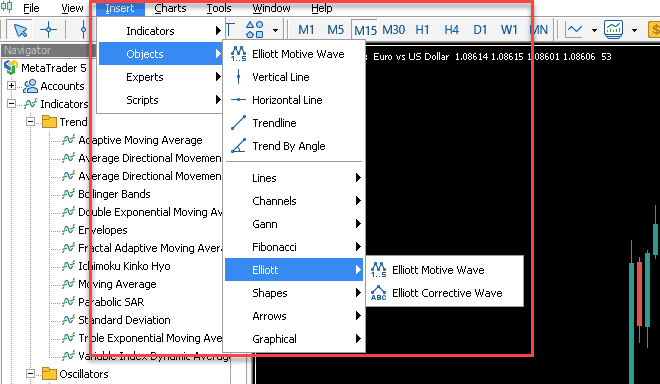660x384 pixels.
Task: Expand the Lines submenu
Action: click(294, 178)
